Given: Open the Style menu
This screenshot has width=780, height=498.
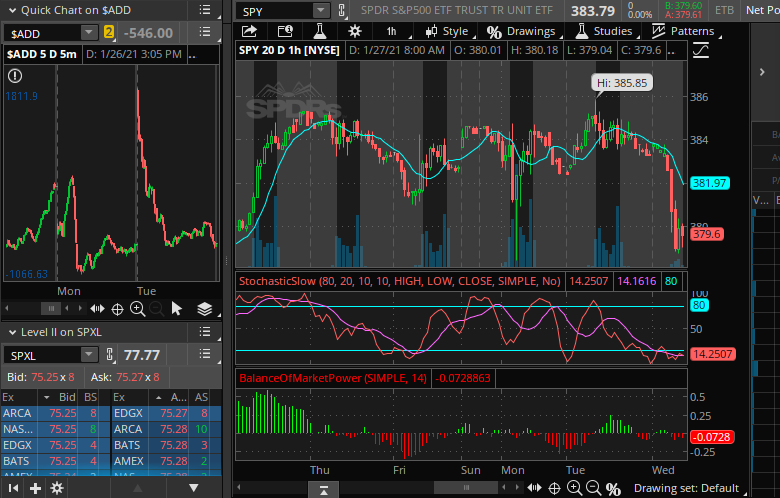Looking at the screenshot, I should click(449, 31).
